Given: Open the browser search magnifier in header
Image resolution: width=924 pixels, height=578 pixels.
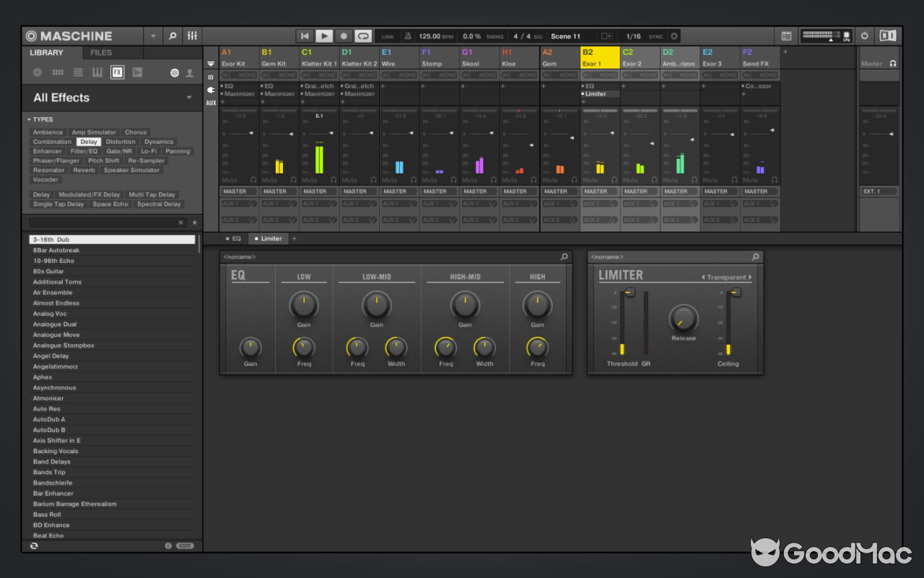Looking at the screenshot, I should click(173, 35).
